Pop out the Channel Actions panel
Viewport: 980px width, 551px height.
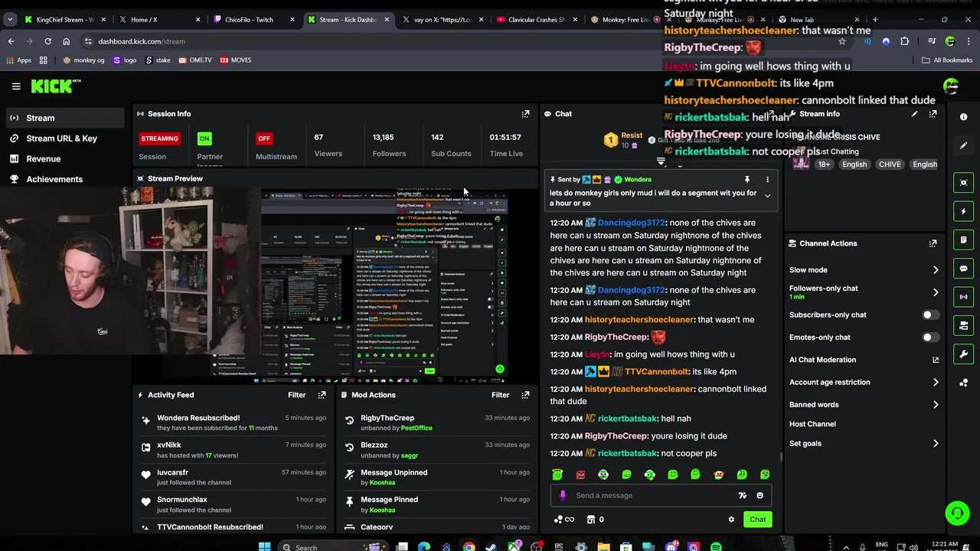pyautogui.click(x=933, y=243)
